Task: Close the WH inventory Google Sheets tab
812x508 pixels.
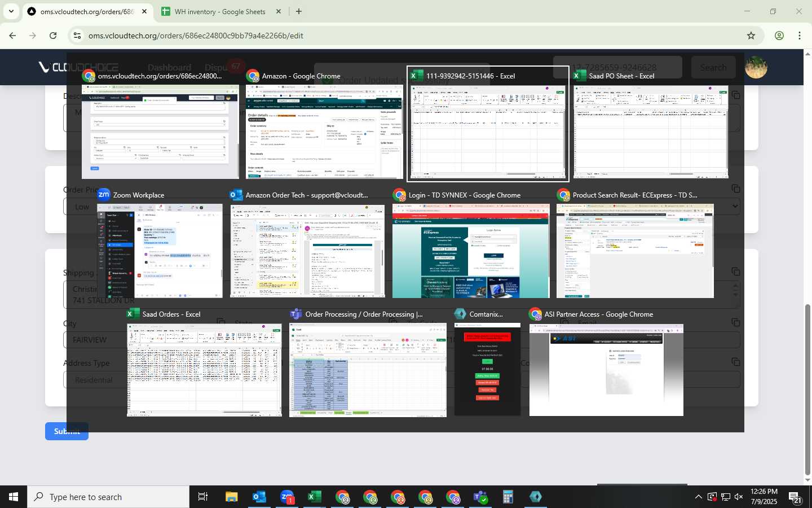Action: point(279,11)
